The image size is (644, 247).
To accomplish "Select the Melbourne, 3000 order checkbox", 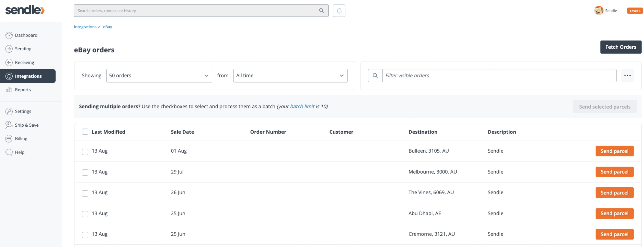I will (85, 173).
